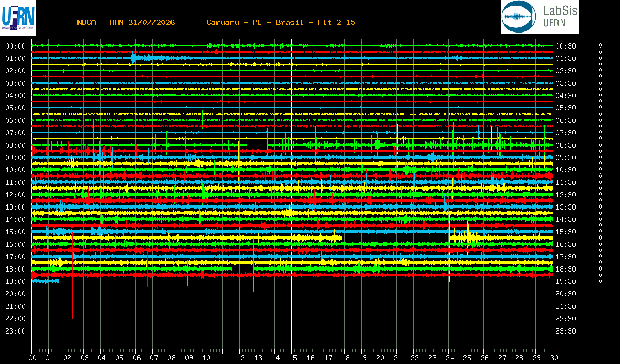
Task: Click the 12:30 half-hour label
Action: (x=566, y=195)
